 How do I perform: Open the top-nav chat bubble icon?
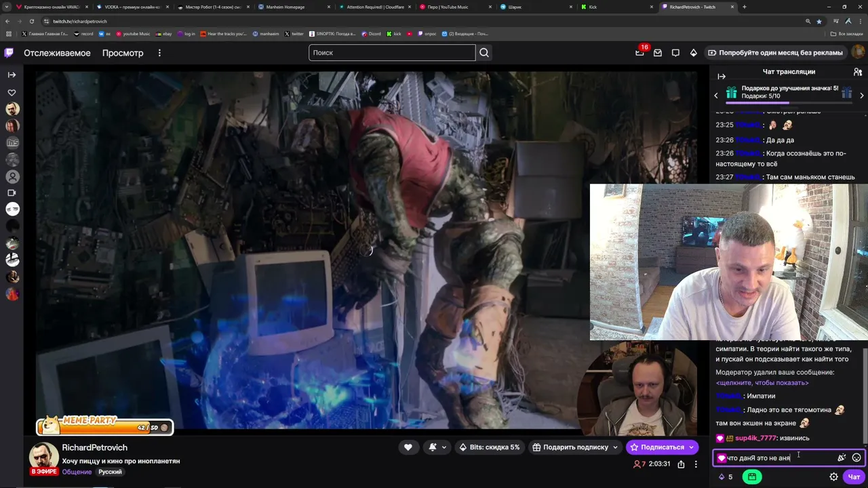[675, 53]
